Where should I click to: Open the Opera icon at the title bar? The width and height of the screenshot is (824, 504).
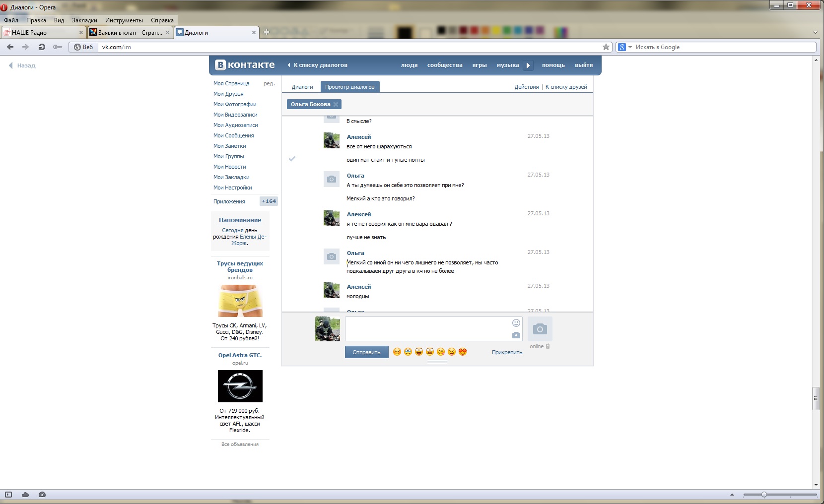4,7
